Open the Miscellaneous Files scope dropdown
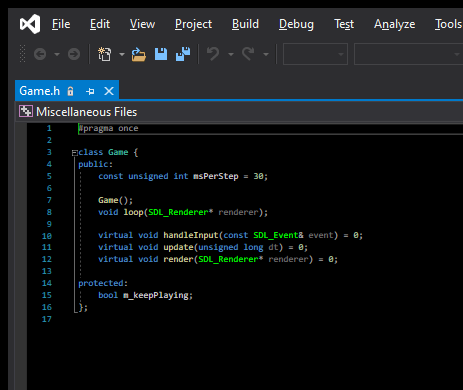The height and width of the screenshot is (390, 463). 239,112
